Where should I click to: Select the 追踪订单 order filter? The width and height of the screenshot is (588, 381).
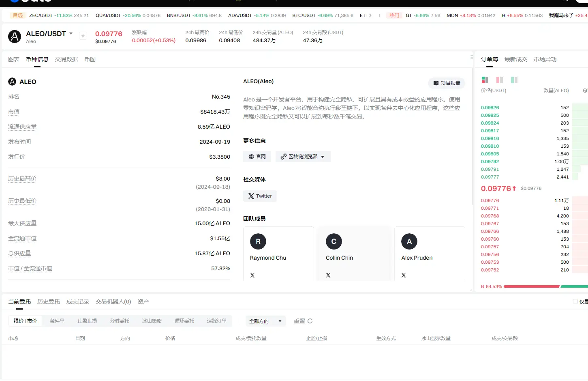pyautogui.click(x=217, y=321)
